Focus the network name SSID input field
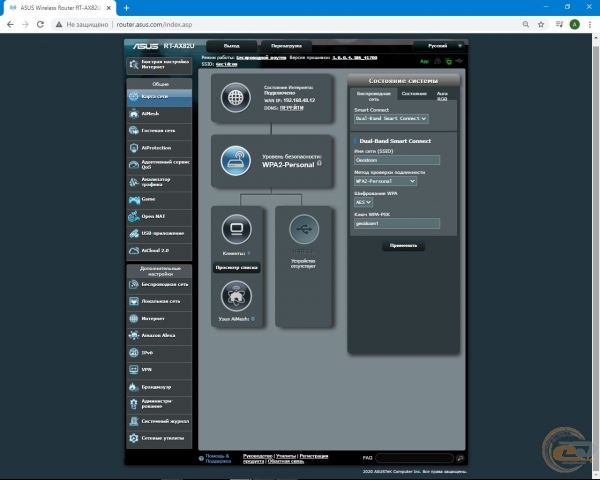The image size is (600, 480). tap(397, 160)
